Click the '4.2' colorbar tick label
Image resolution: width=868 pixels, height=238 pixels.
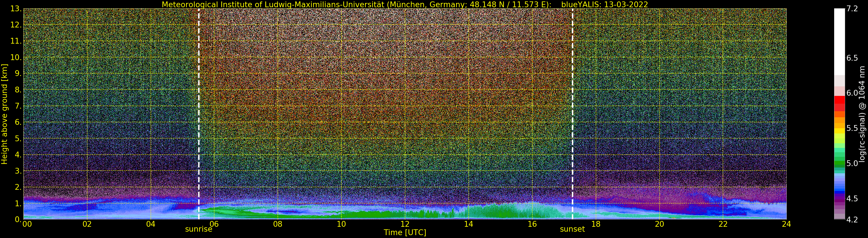852,220
